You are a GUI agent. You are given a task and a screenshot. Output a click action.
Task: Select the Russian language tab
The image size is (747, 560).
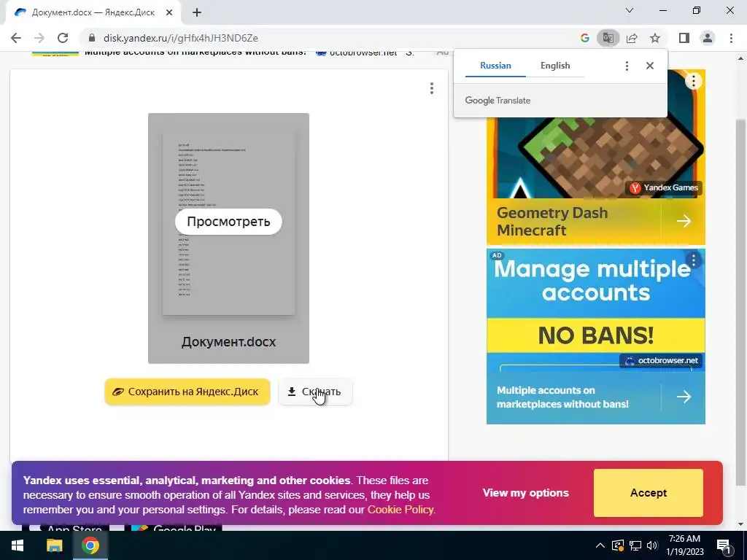[x=495, y=66]
